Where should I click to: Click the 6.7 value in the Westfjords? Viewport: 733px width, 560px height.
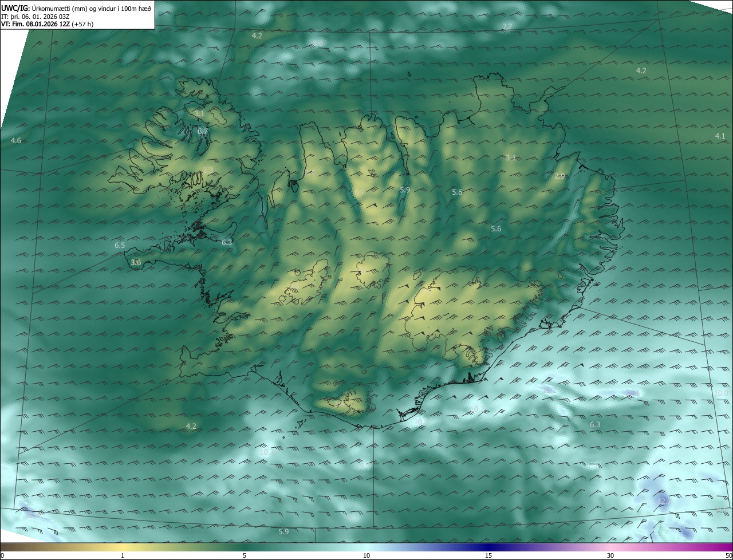(x=203, y=131)
